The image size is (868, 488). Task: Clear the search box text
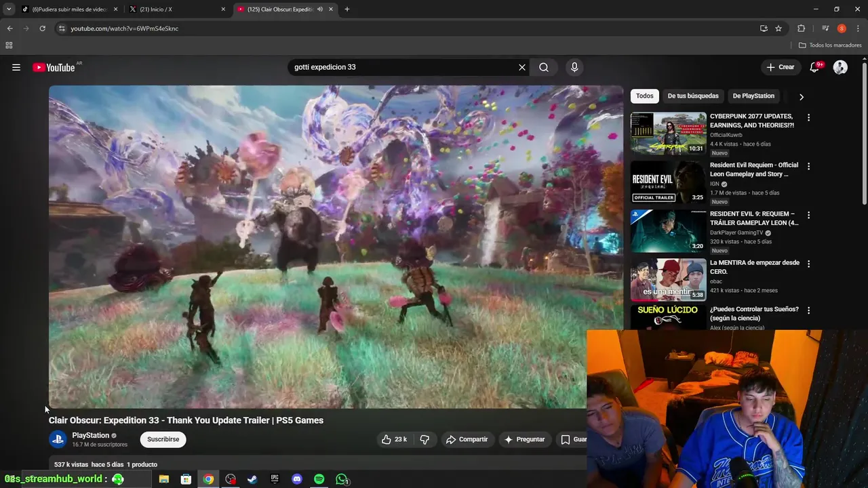[x=522, y=67]
